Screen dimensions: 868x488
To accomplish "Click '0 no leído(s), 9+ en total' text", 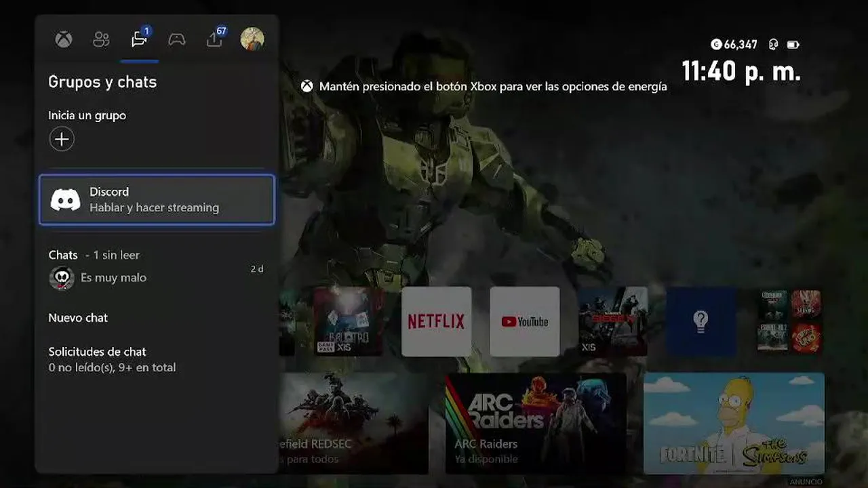I will coord(112,367).
